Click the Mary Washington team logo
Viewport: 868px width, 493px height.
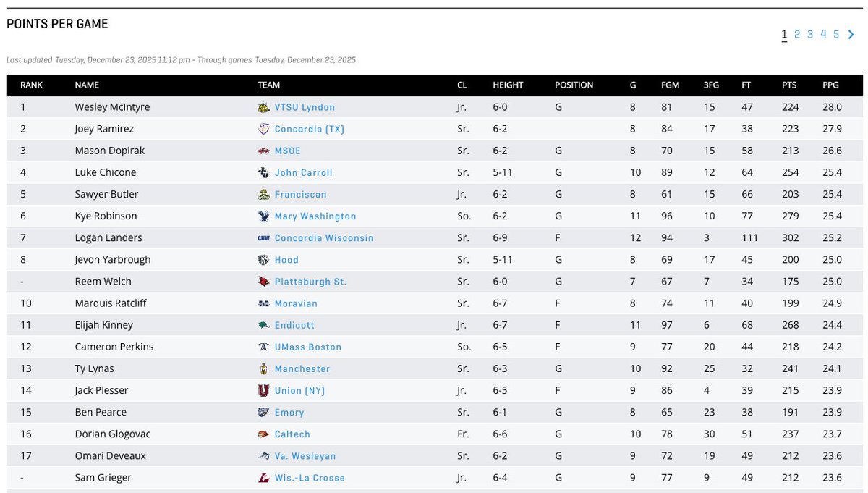tap(263, 216)
